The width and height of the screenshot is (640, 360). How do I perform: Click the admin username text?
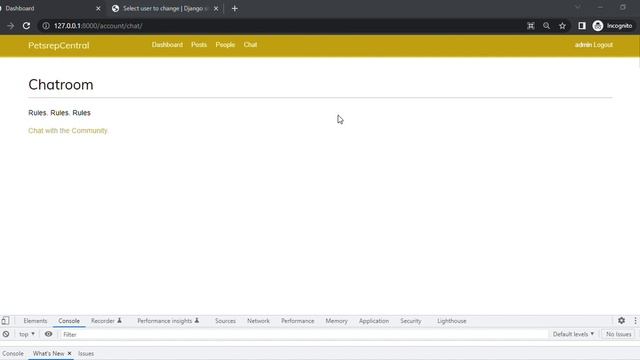pos(583,45)
